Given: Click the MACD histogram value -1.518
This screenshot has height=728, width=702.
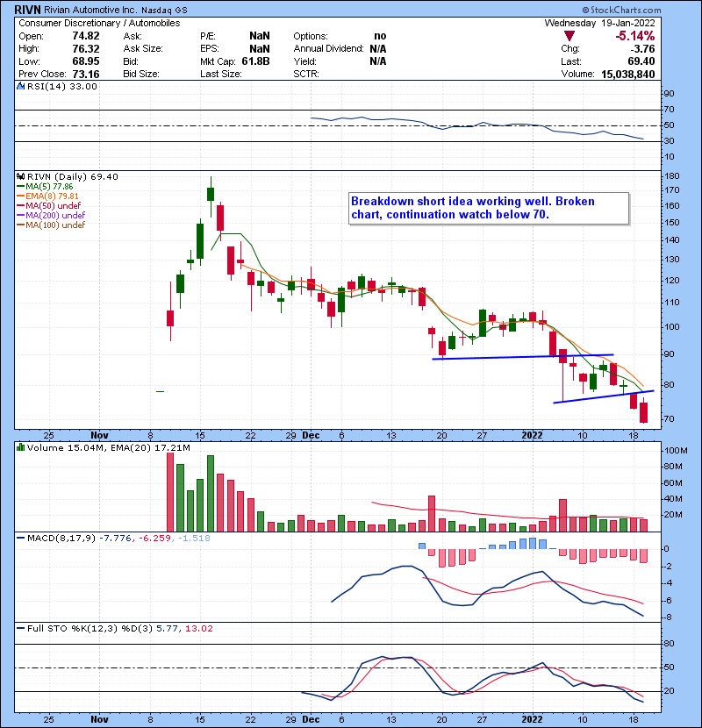Looking at the screenshot, I should point(194,539).
